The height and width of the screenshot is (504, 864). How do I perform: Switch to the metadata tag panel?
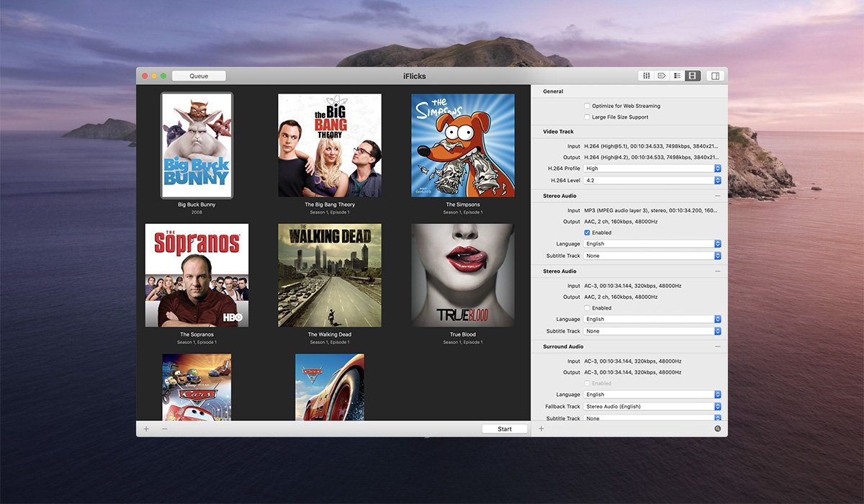pos(662,76)
